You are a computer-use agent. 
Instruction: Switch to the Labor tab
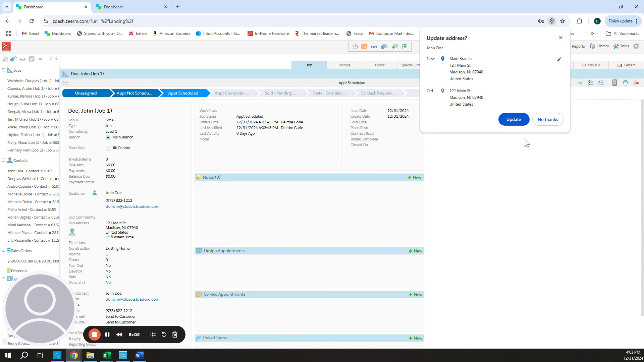[379, 65]
